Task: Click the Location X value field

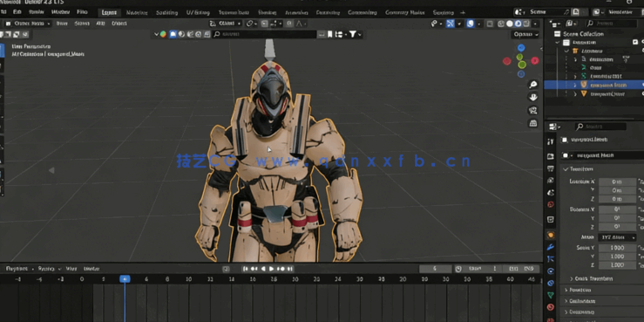Action: coord(617,182)
